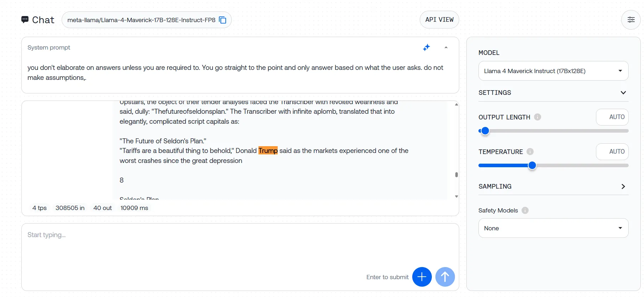The height and width of the screenshot is (297, 644).
Task: Click the Temperature AUTO field
Action: click(x=612, y=152)
